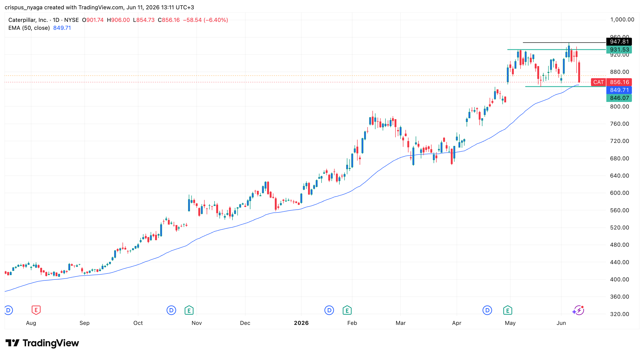This screenshot has height=357, width=644.
Task: Click the open value O901.74
Action: point(93,20)
